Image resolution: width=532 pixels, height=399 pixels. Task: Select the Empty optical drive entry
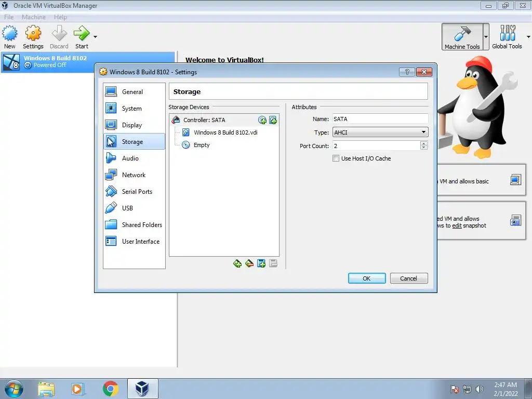pos(224,145)
